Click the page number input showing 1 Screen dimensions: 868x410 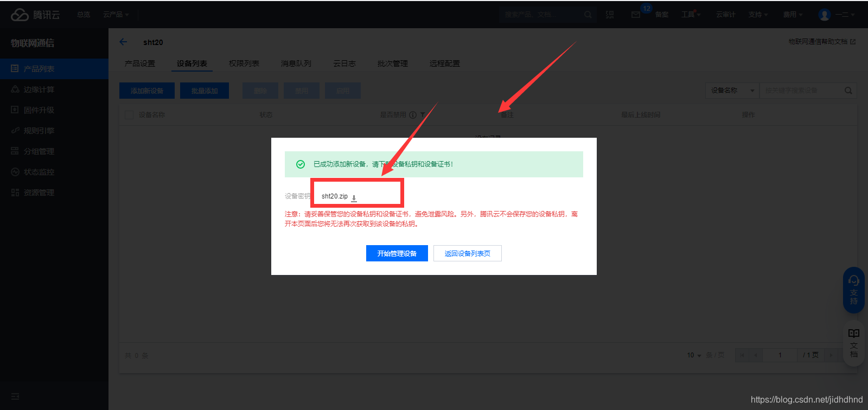[780, 355]
